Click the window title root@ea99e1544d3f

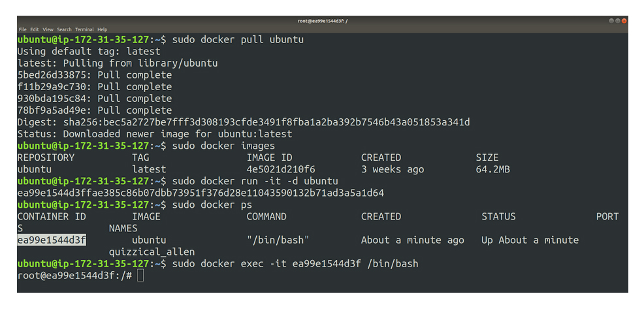tap(323, 21)
